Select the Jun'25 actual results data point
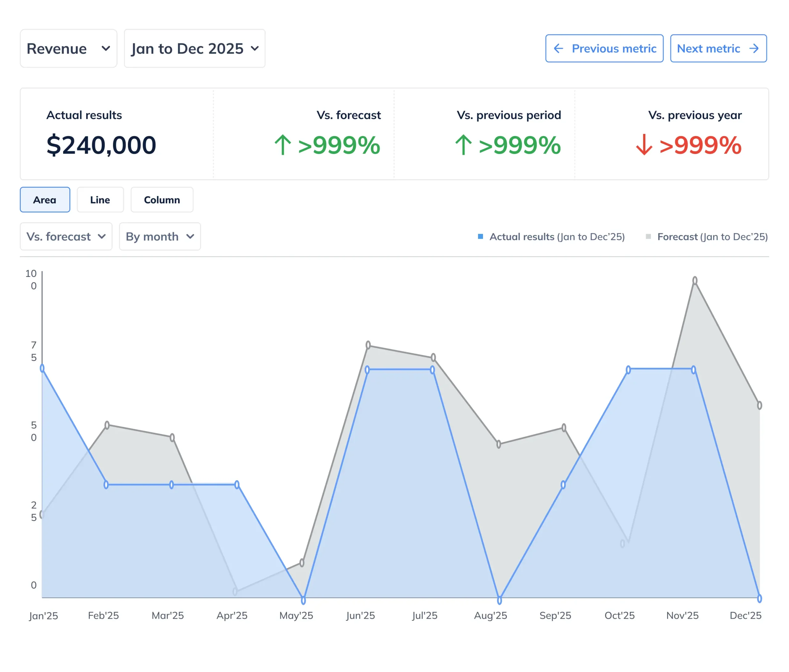This screenshot has height=672, width=789. tap(367, 370)
